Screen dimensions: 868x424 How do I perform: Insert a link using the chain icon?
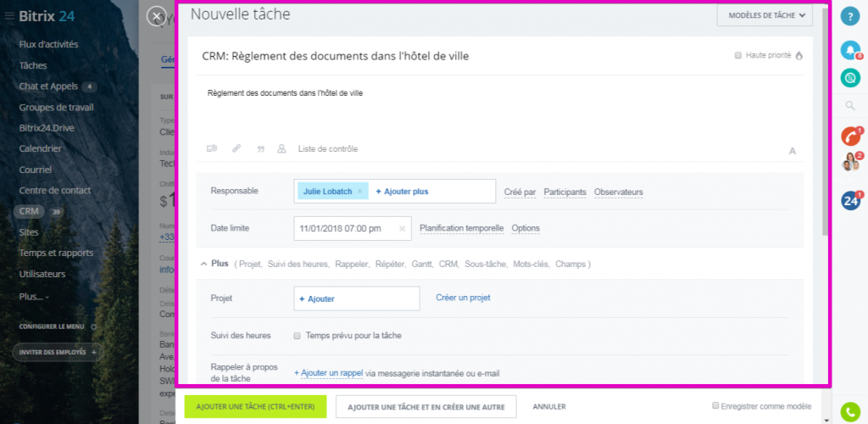tap(236, 149)
